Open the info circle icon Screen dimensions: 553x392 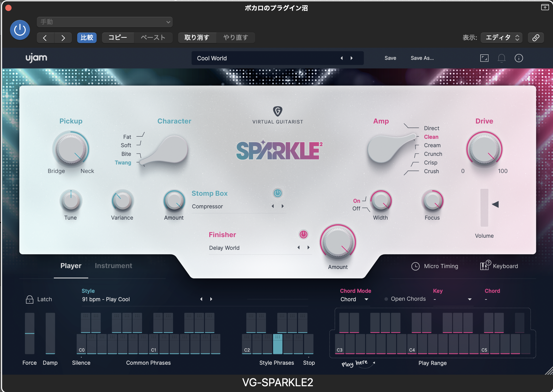click(519, 58)
